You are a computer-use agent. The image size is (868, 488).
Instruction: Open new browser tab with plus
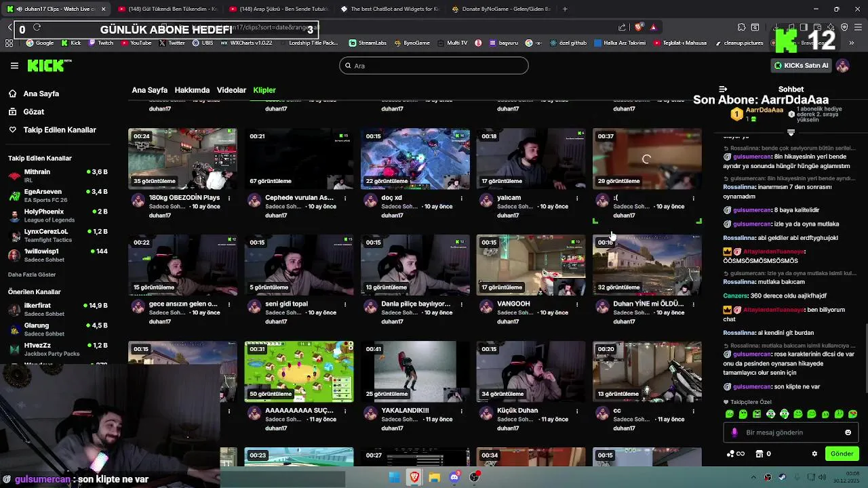pos(565,9)
